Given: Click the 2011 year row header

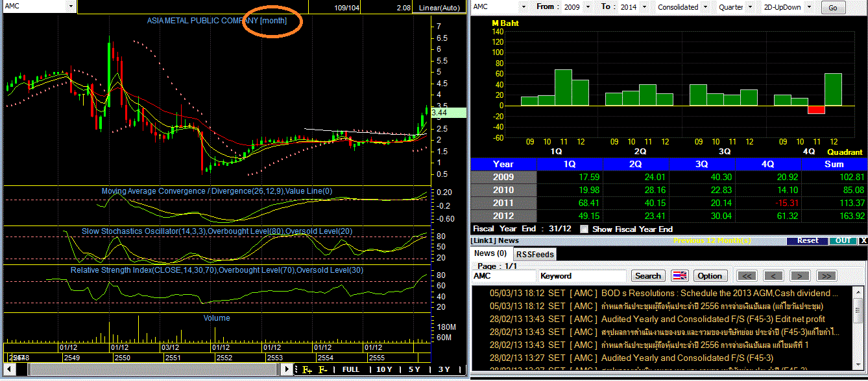Looking at the screenshot, I should pos(503,203).
